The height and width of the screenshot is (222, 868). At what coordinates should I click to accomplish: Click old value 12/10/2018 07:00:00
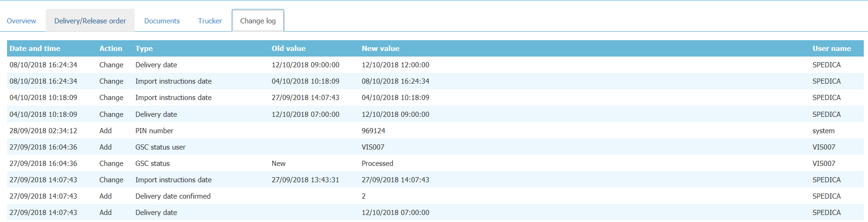[x=305, y=115]
